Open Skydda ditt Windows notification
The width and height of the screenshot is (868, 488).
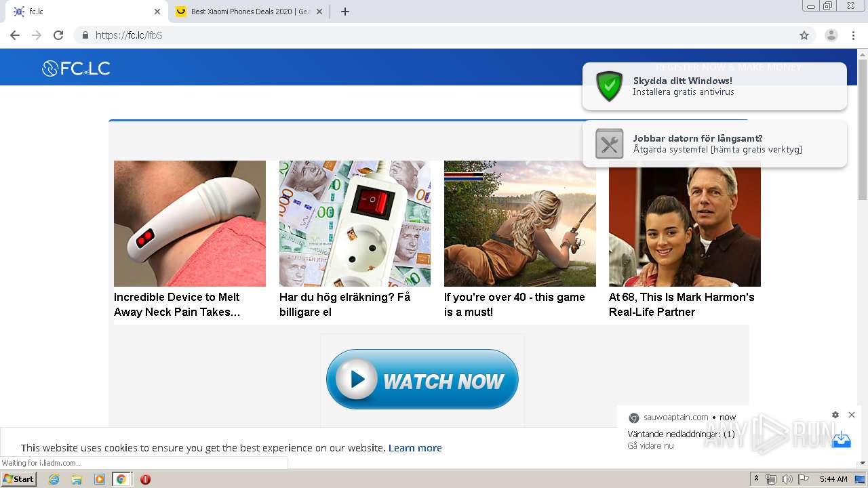(x=714, y=86)
